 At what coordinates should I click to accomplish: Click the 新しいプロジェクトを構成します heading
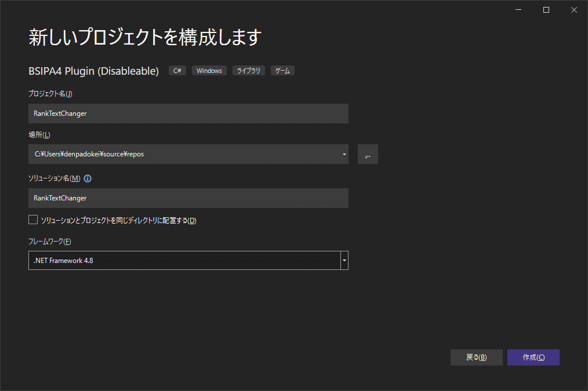[x=145, y=37]
